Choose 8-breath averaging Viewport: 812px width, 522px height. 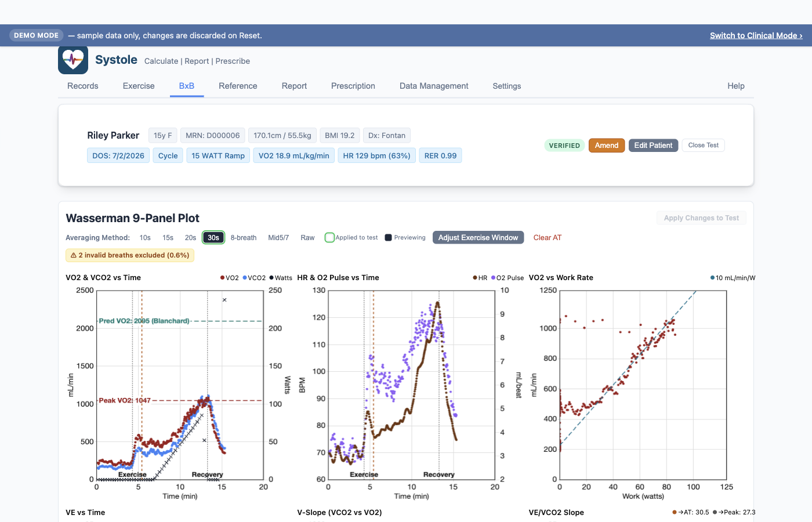(x=244, y=238)
